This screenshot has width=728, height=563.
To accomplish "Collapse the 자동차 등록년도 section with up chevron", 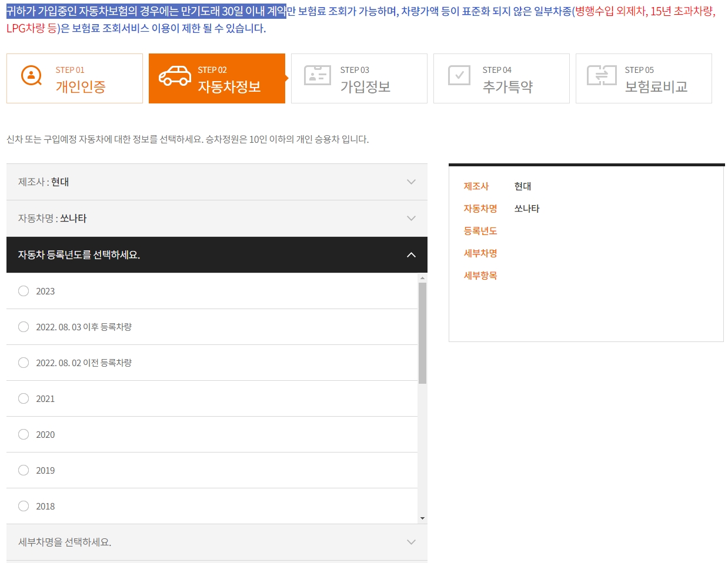I will point(411,255).
